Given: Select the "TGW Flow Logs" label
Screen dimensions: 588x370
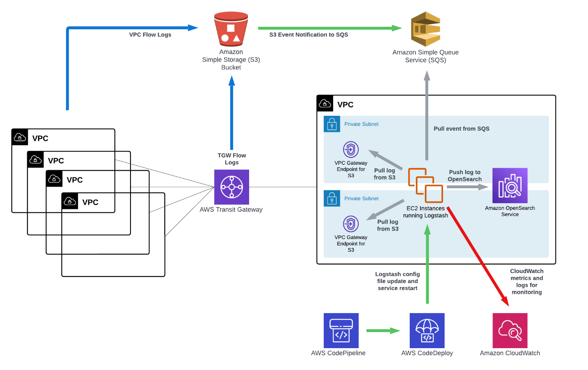Looking at the screenshot, I should [232, 159].
